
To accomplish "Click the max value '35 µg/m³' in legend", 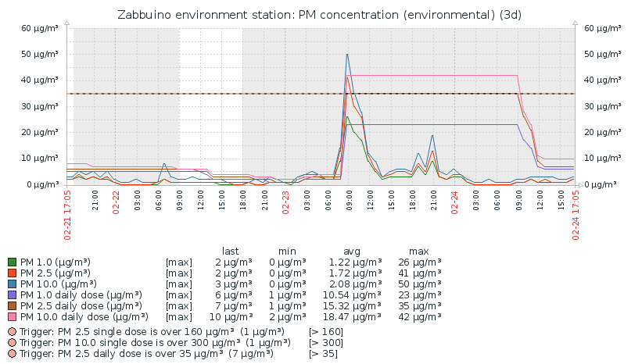I will click(x=420, y=306).
